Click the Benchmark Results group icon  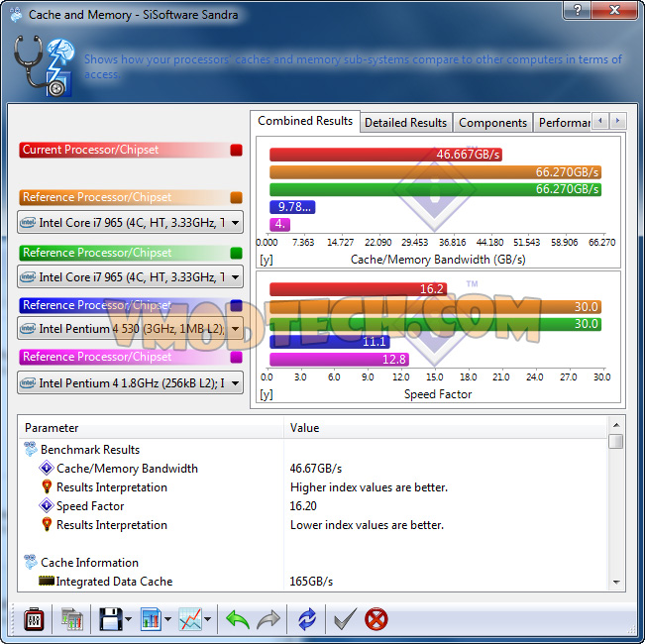click(31, 449)
